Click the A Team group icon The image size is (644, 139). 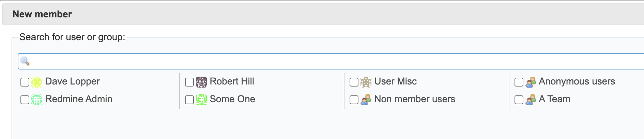click(x=531, y=100)
